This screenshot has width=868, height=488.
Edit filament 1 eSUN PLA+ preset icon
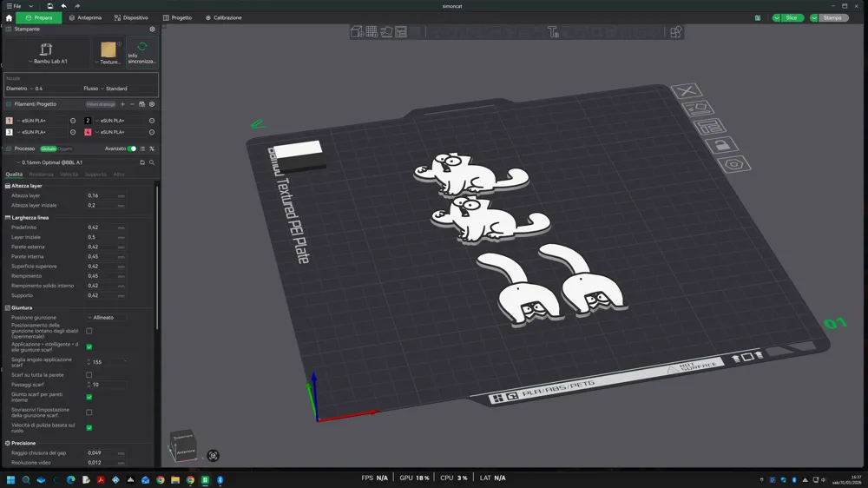73,120
